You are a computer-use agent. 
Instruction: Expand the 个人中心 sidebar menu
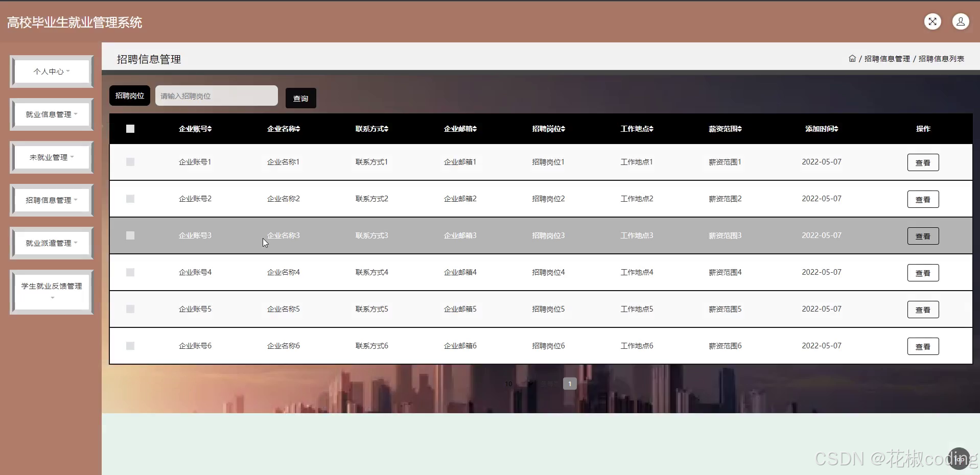click(x=52, y=72)
